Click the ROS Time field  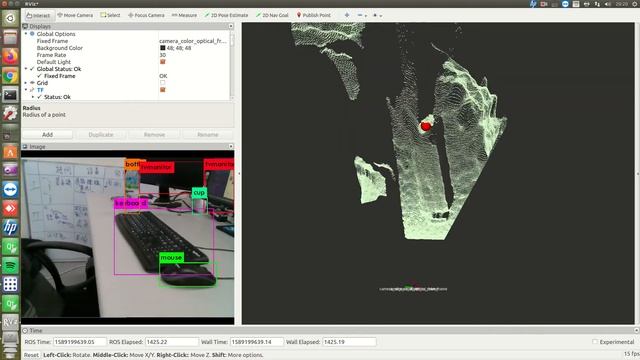[80, 342]
